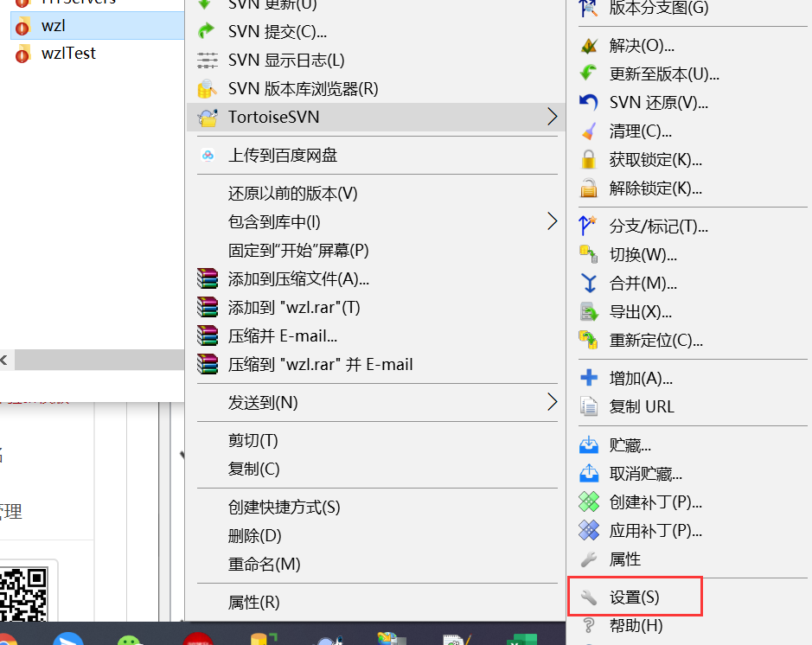This screenshot has height=645, width=812.
Task: Select 固定到"开始"屏幕(P) entry
Action: [376, 250]
